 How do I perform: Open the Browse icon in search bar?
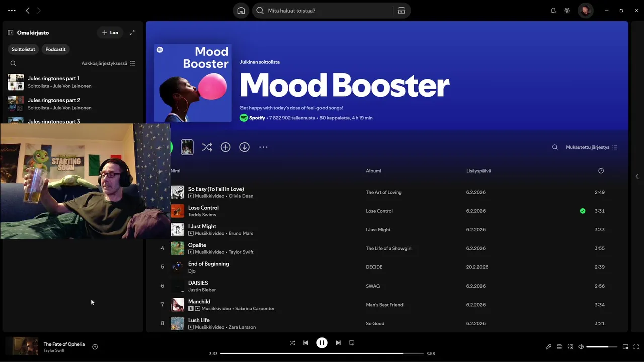pyautogui.click(x=401, y=10)
